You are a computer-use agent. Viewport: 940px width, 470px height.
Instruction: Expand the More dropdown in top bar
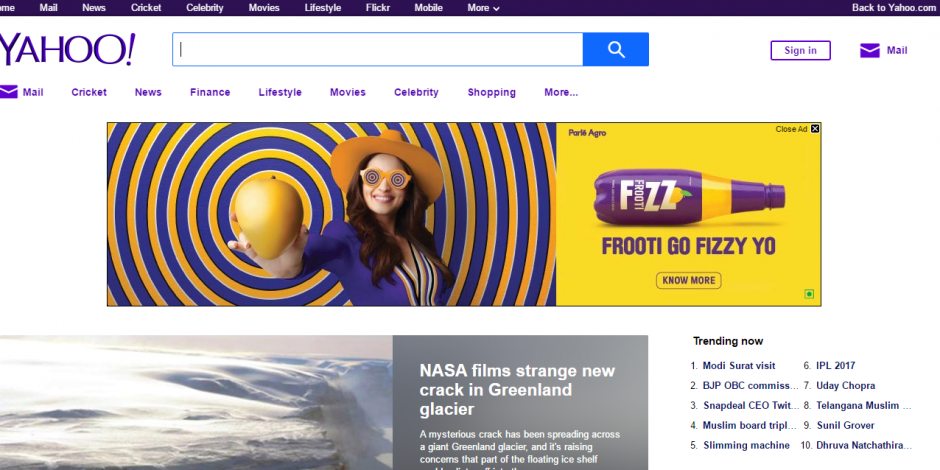coord(483,8)
